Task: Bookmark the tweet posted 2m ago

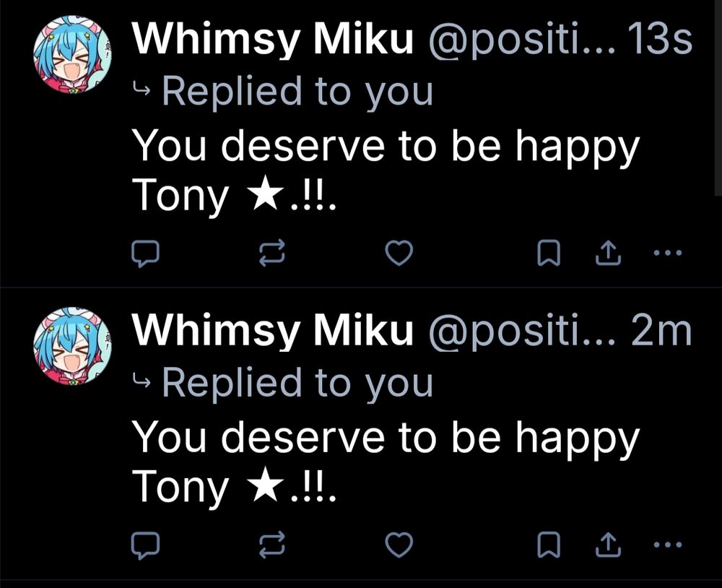Action: [x=549, y=545]
